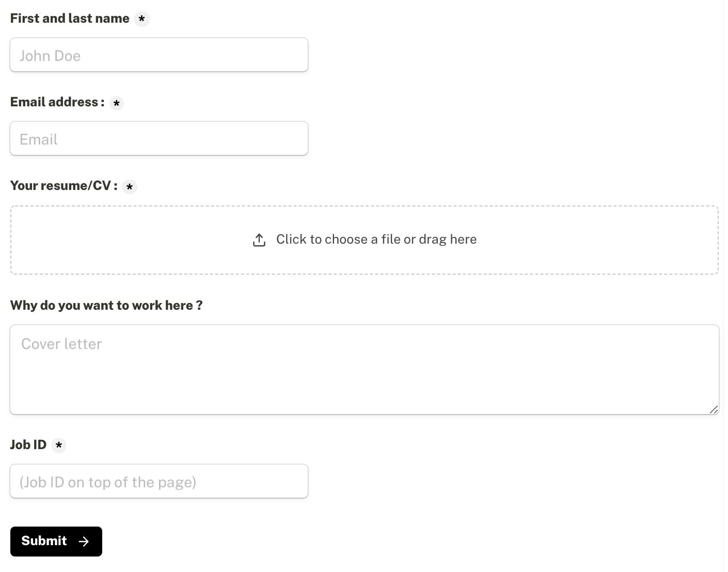Click the upload arrow icon in the dropzone

coord(259,240)
